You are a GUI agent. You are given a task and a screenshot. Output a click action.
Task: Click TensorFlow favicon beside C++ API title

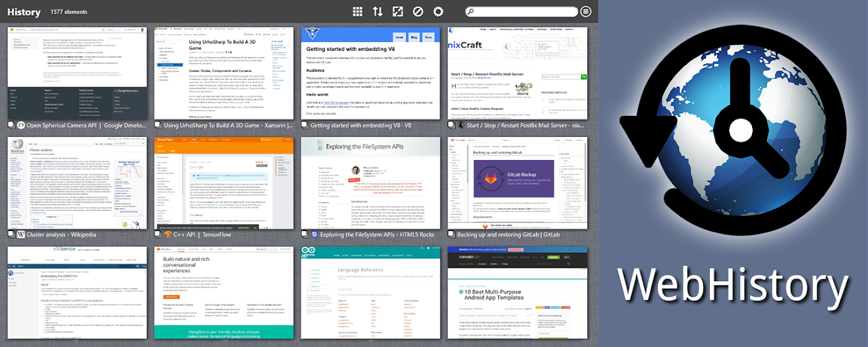(167, 234)
